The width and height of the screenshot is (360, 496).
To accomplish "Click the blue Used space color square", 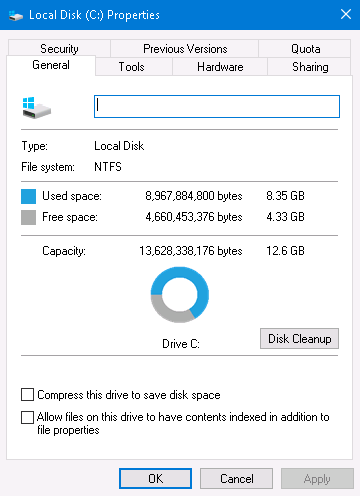I will pos(28,196).
